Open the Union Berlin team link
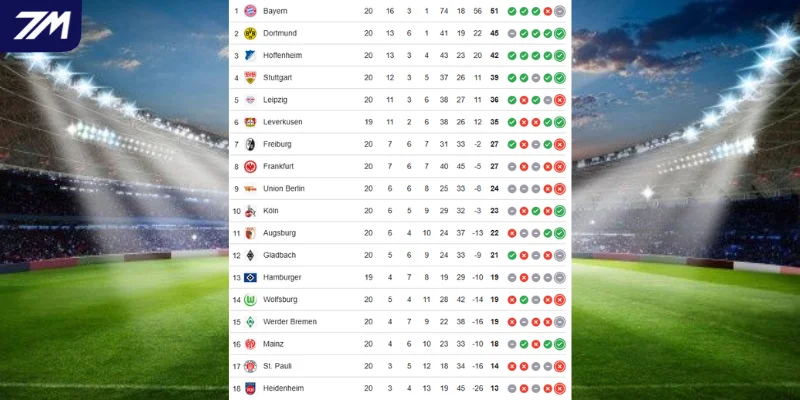 (x=283, y=188)
